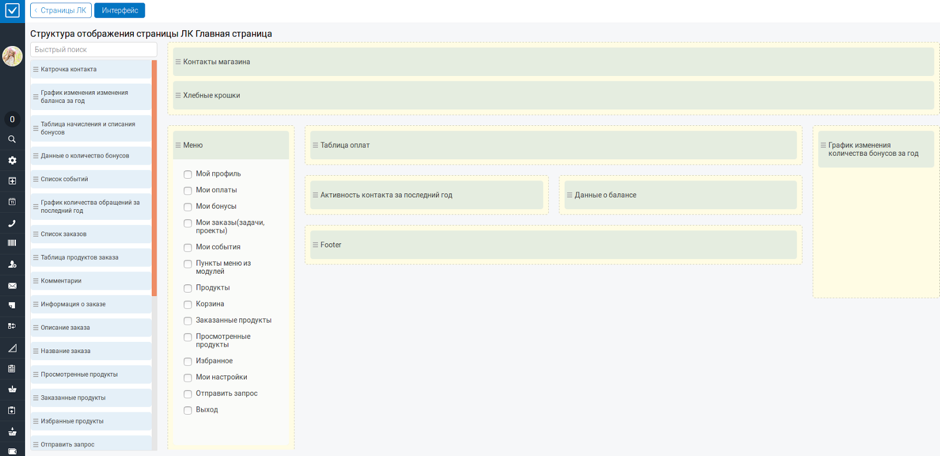The image size is (940, 456).
Task: Click the triangle ruler icon in sidebar
Action: 12,348
